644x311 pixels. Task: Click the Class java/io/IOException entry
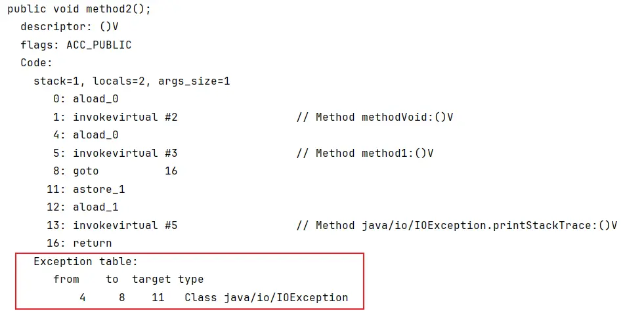pos(266,297)
